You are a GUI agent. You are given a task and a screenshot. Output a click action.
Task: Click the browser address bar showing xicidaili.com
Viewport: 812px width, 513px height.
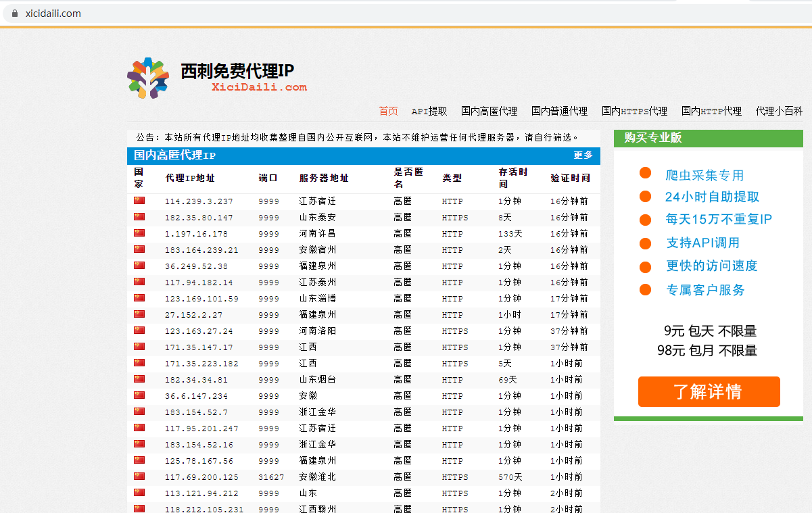[x=54, y=13]
